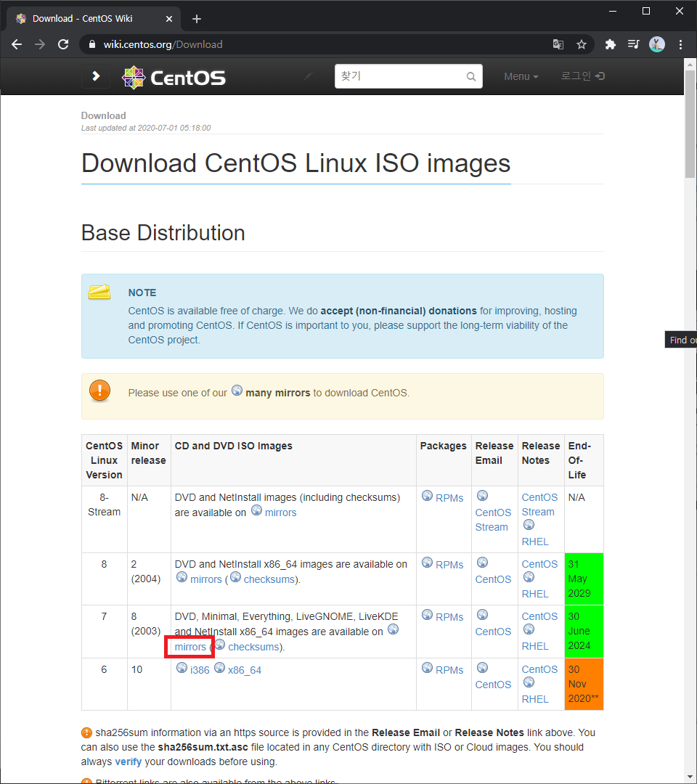
Task: Click the page vertical scrollbar thumb
Action: (690, 123)
